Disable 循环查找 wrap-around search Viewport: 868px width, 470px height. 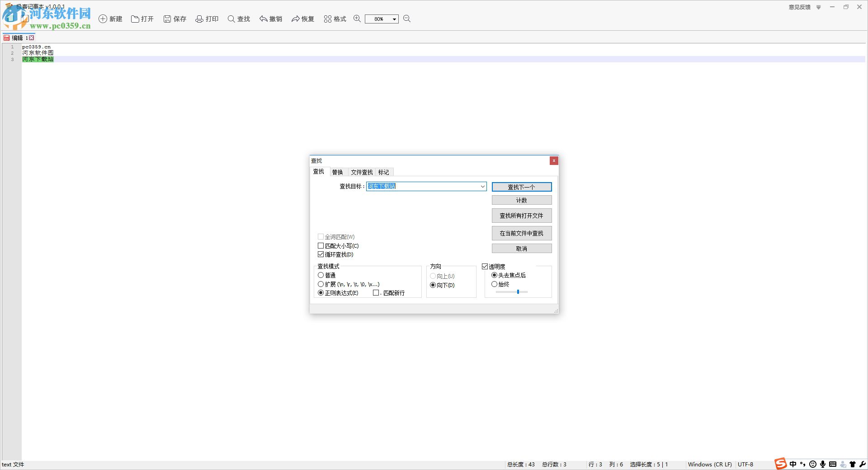(321, 254)
